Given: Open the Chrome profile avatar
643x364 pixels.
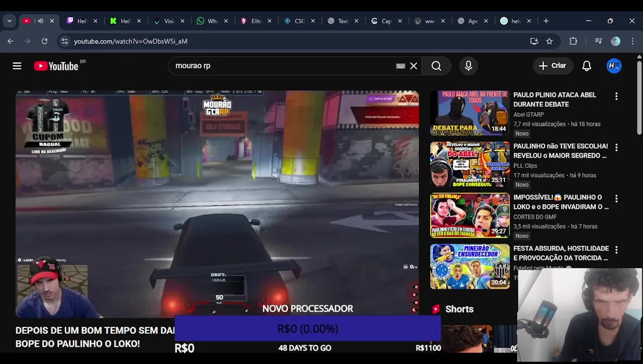Looking at the screenshot, I should tap(615, 41).
